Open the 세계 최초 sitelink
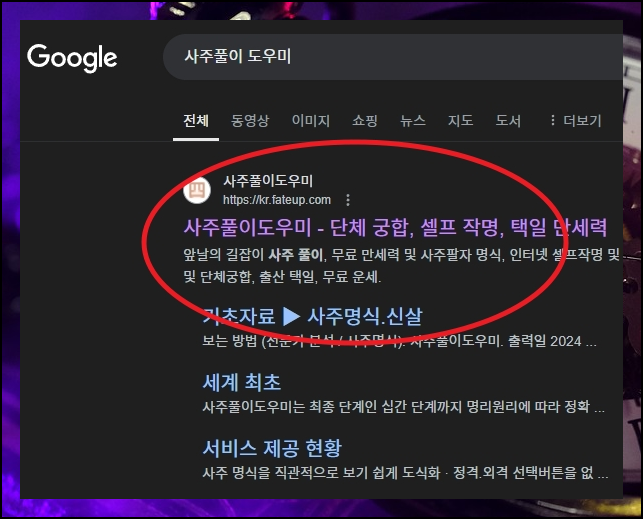Viewport: 643px width, 519px height. 242,382
